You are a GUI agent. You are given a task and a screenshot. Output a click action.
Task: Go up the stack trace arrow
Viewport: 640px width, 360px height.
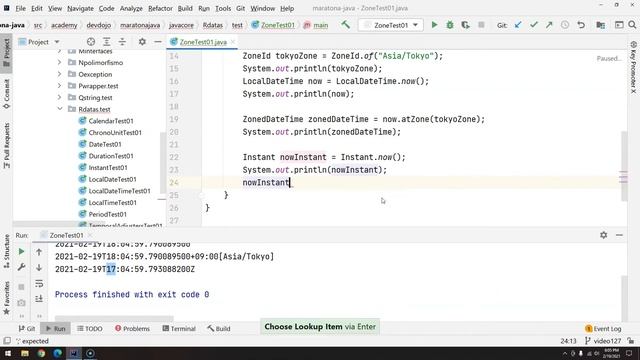(39, 252)
